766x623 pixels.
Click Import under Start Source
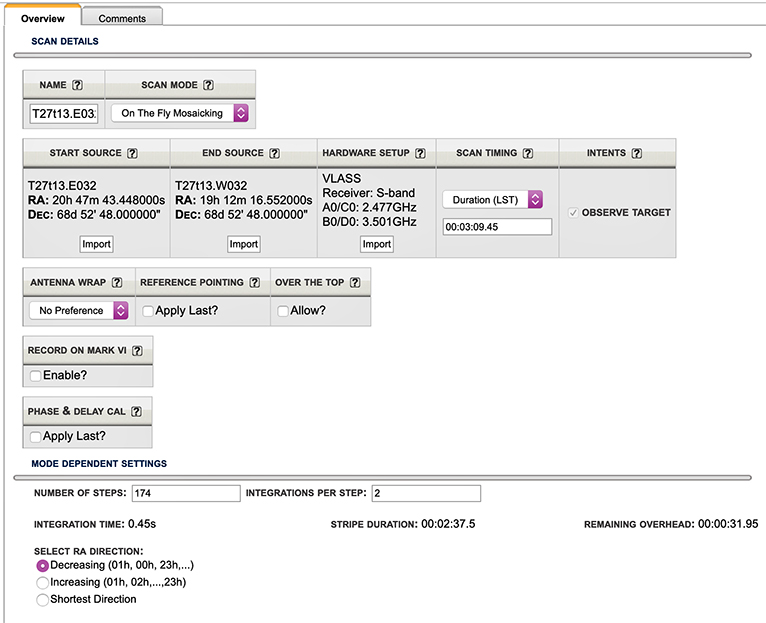pos(97,244)
